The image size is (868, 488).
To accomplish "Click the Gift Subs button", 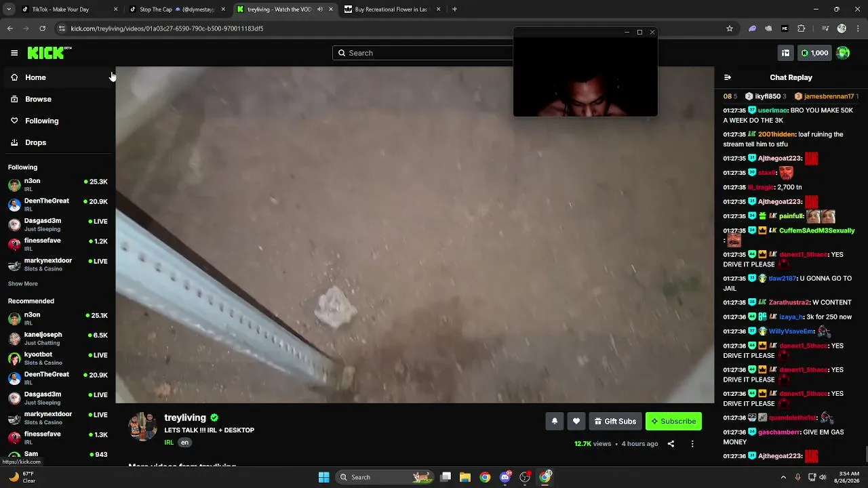I will 615,422.
